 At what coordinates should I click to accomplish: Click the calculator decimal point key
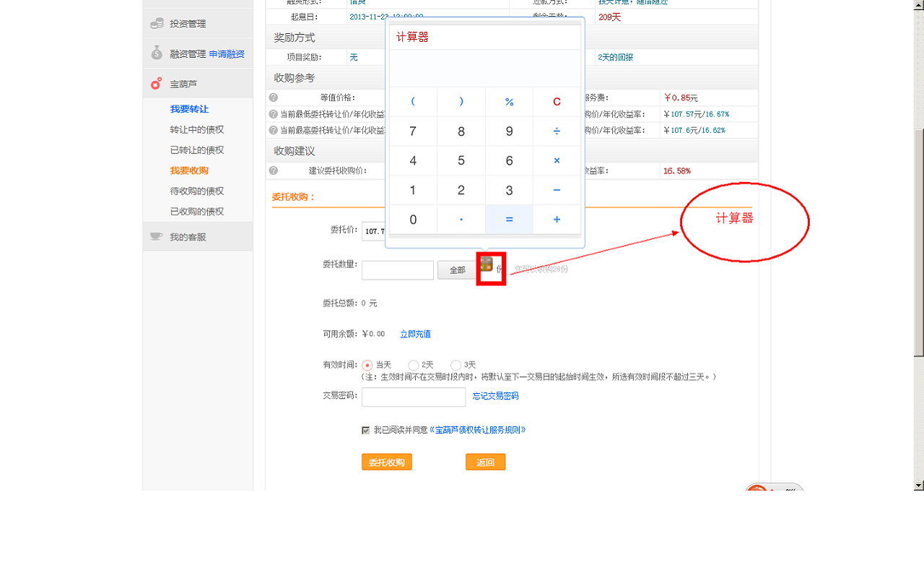(461, 220)
